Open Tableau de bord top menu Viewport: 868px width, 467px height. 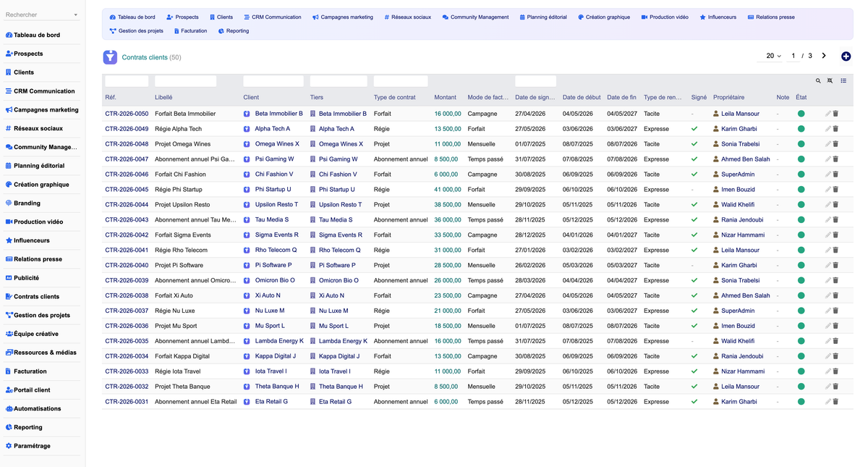click(132, 17)
